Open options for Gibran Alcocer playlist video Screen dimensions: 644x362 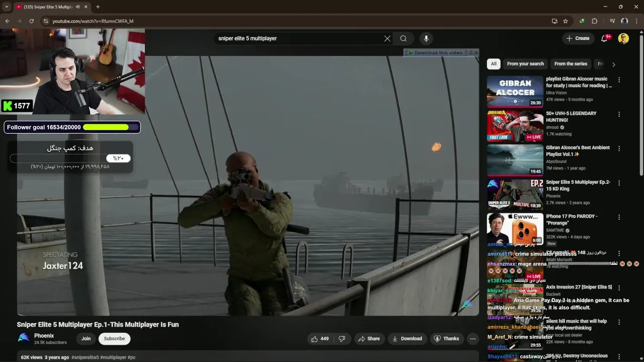pyautogui.click(x=619, y=79)
